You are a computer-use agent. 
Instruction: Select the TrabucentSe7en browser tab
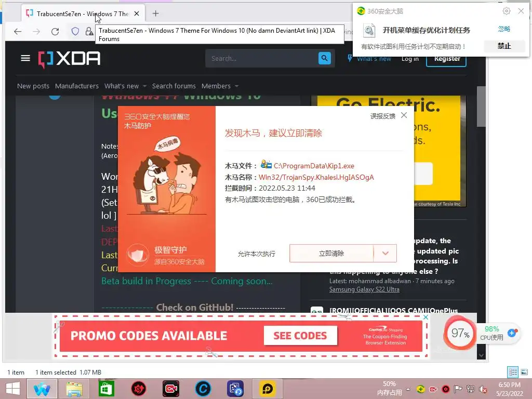pyautogui.click(x=83, y=14)
